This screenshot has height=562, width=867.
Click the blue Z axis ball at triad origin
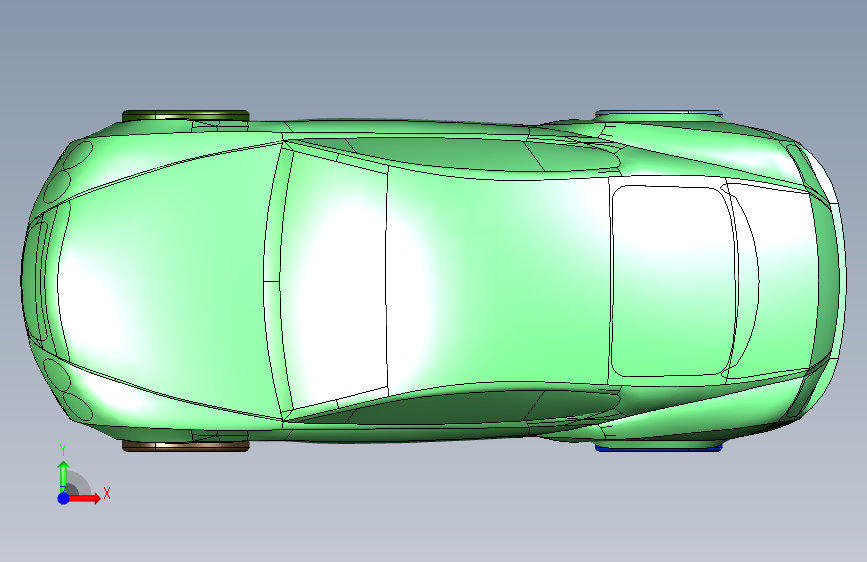[x=64, y=498]
